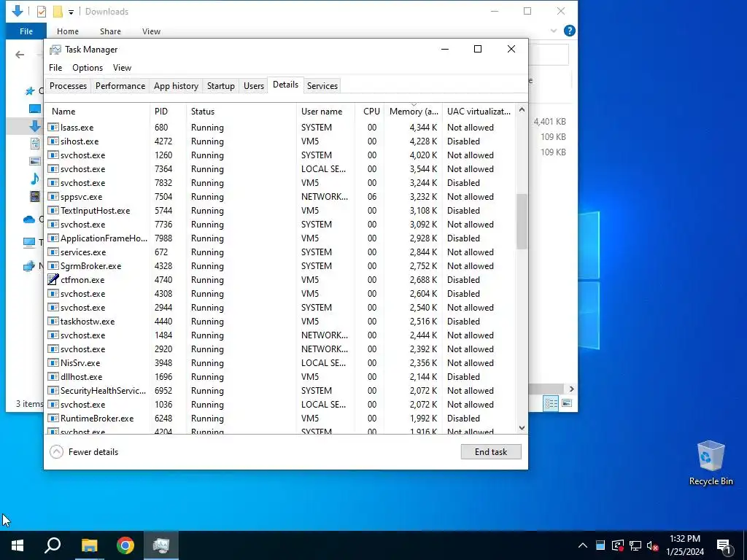747x560 pixels.
Task: Open Task Manager File menu
Action: (x=55, y=68)
